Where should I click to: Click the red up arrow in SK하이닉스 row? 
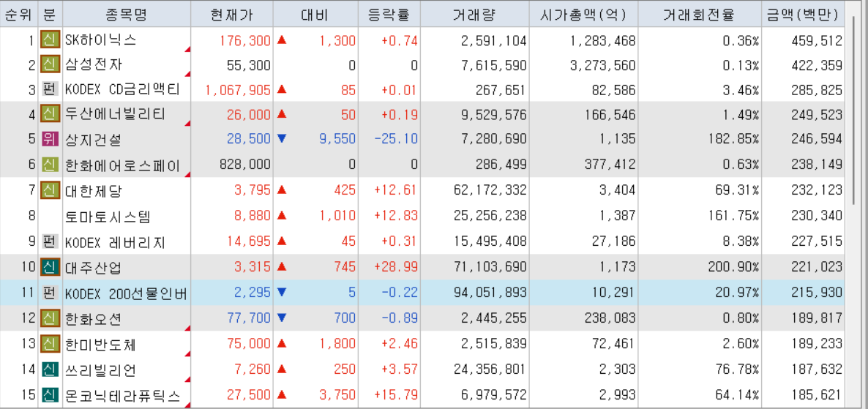coord(282,40)
